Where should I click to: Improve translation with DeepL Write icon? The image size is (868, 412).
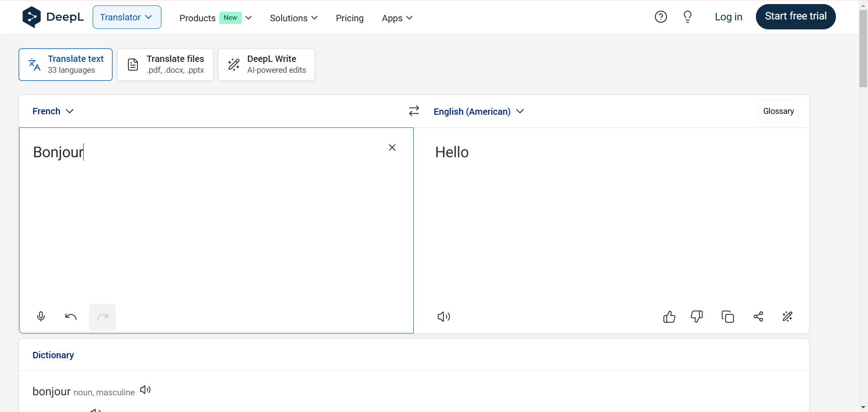coord(788,317)
